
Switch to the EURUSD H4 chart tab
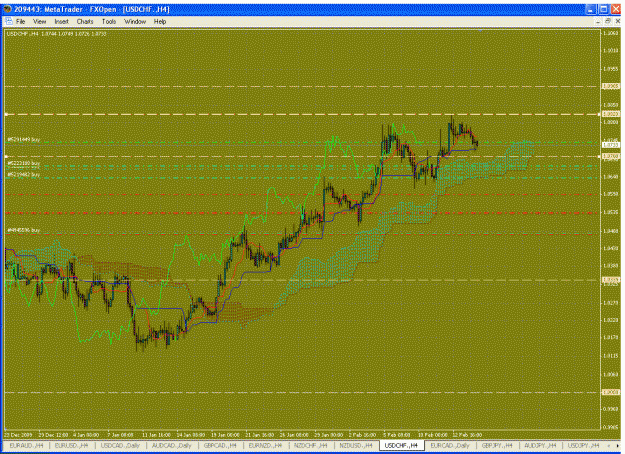(71, 445)
